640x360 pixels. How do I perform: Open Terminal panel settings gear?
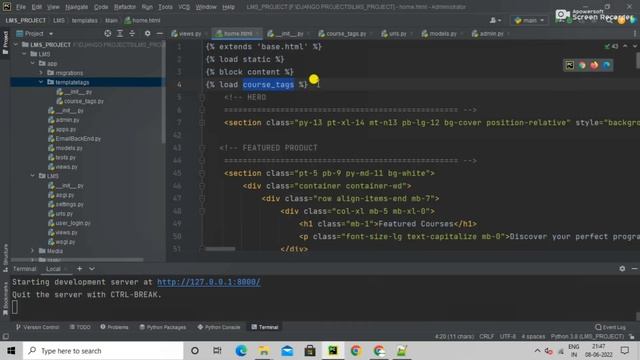(622, 269)
